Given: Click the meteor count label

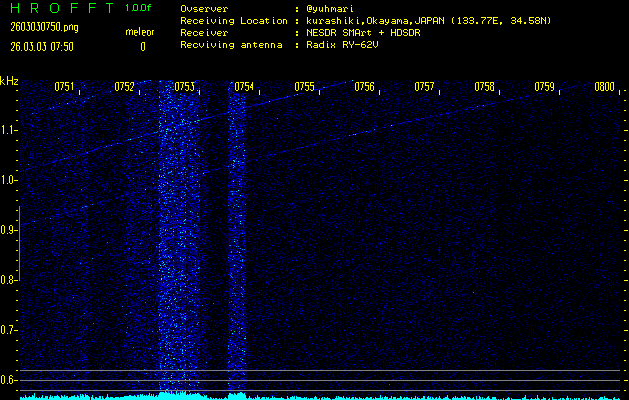Looking at the screenshot, I should point(139,33).
